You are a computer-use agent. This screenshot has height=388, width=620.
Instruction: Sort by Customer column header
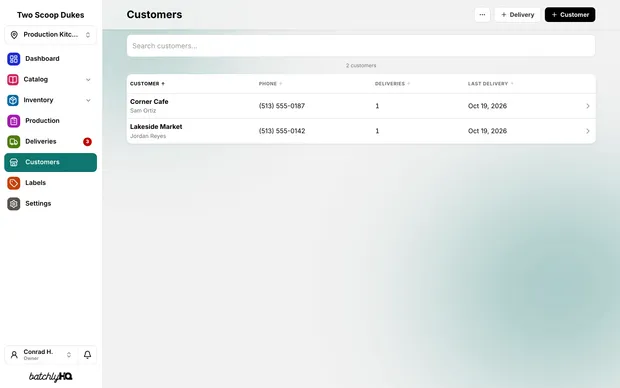pos(147,84)
